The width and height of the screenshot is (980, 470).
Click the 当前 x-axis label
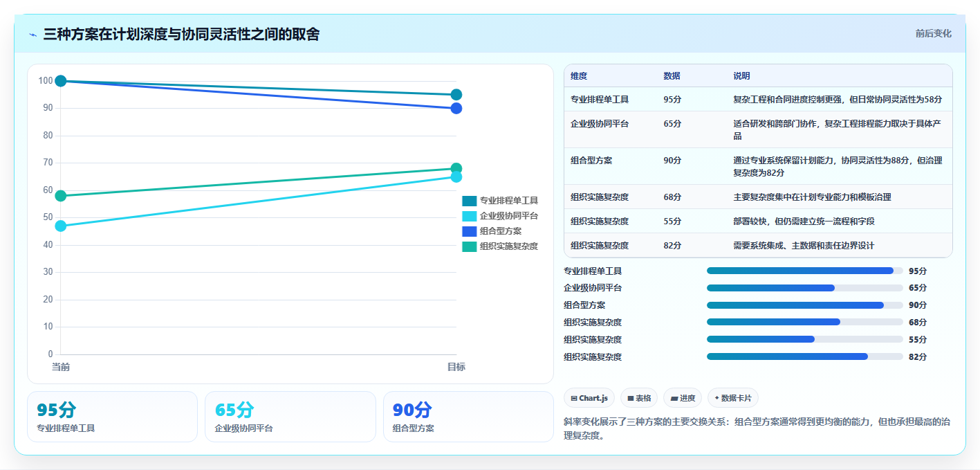pyautogui.click(x=61, y=367)
